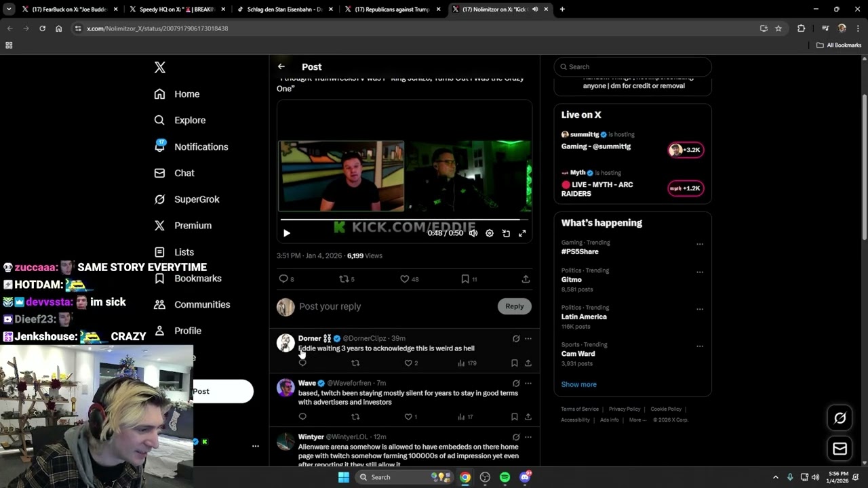
Task: Reload the page in Chrome
Action: [42, 28]
